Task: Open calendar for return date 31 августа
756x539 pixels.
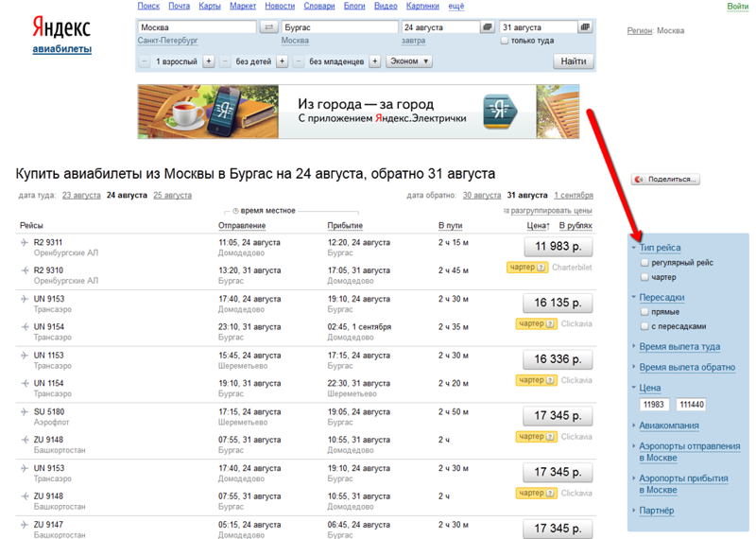Action: coord(585,27)
